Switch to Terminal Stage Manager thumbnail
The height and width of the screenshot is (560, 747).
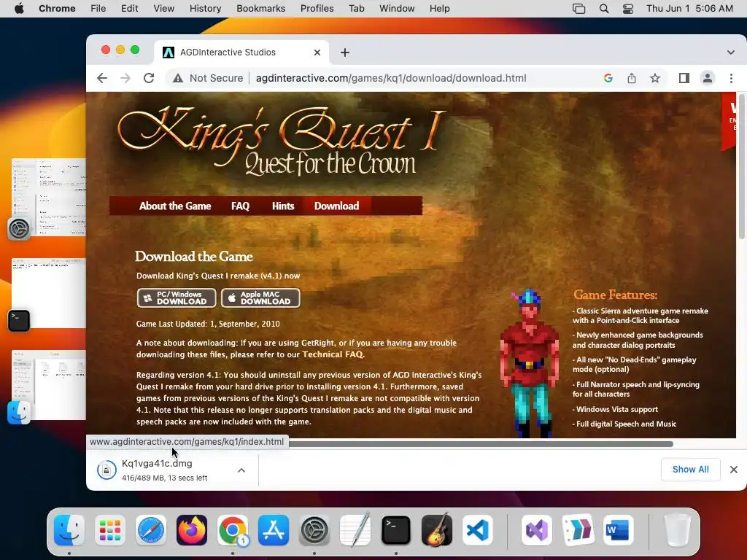tap(49, 293)
